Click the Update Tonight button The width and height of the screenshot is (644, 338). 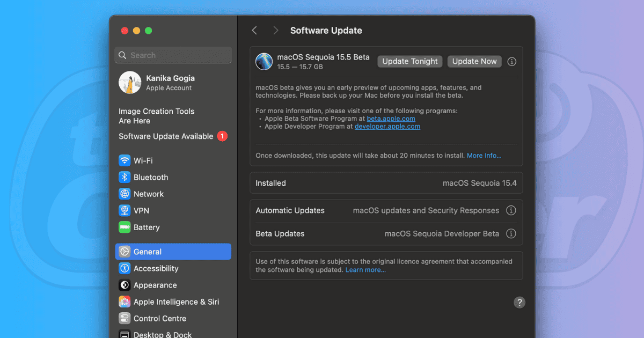410,61
